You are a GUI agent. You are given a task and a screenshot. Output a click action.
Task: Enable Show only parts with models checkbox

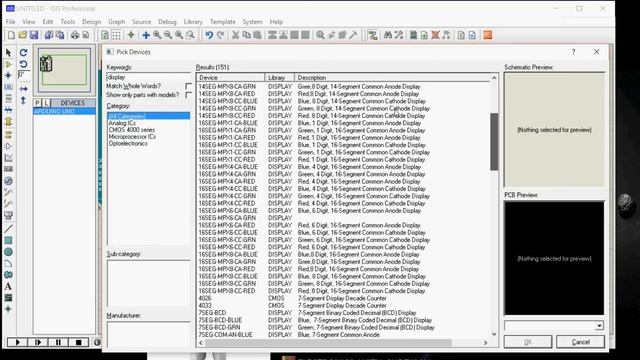click(188, 95)
